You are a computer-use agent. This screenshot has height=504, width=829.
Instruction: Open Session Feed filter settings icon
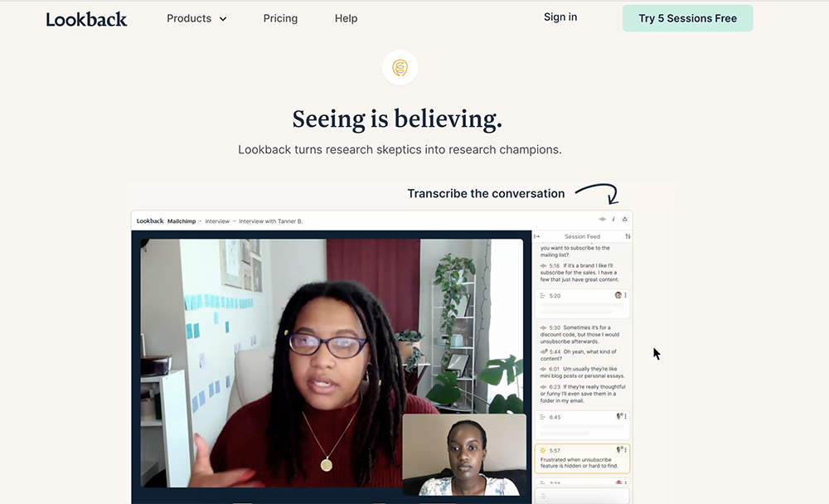click(628, 236)
